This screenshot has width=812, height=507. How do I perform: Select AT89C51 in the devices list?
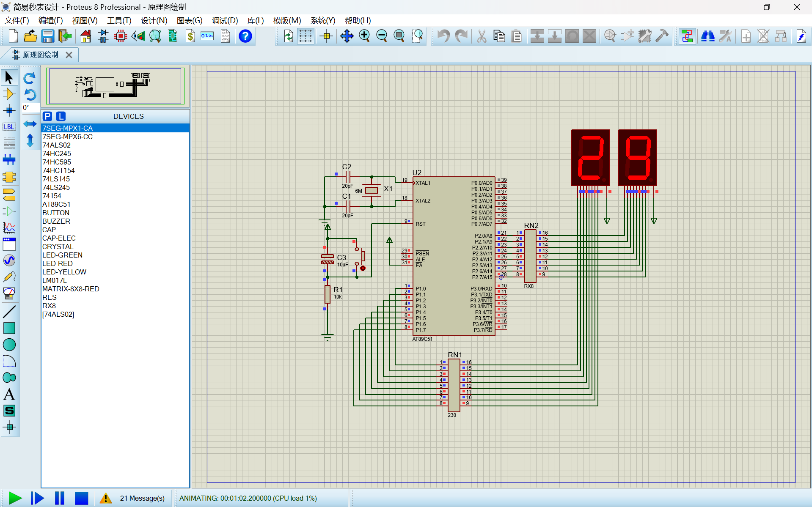pyautogui.click(x=115, y=204)
